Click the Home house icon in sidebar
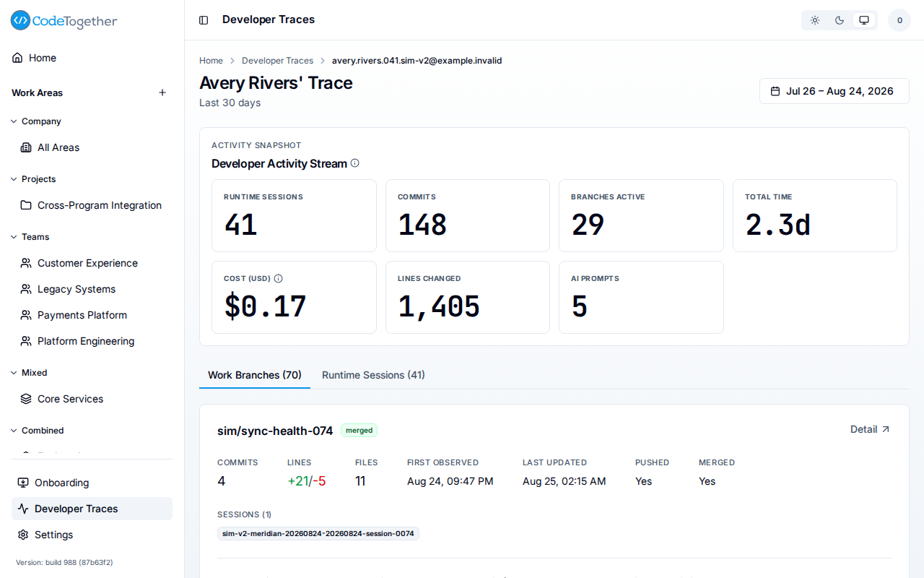 (x=17, y=58)
